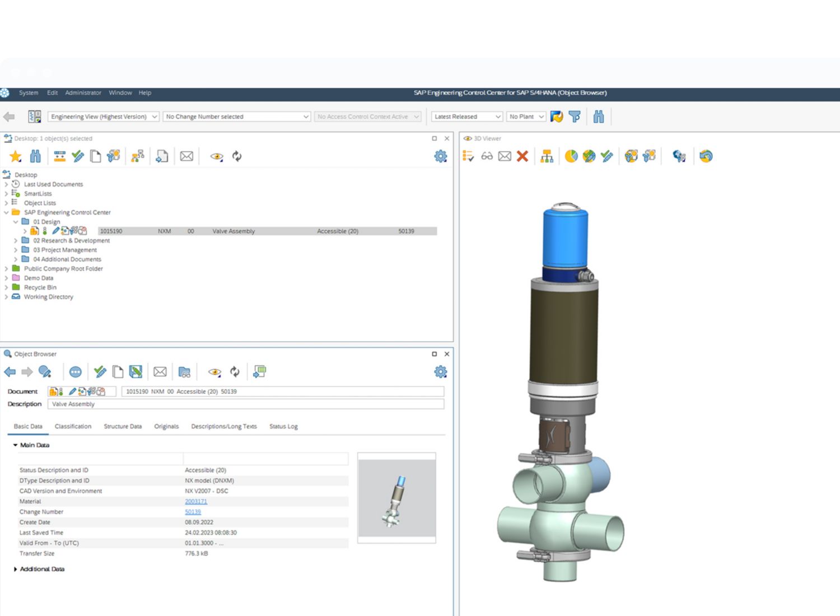Open the Window menu
The height and width of the screenshot is (616, 840).
pyautogui.click(x=120, y=93)
